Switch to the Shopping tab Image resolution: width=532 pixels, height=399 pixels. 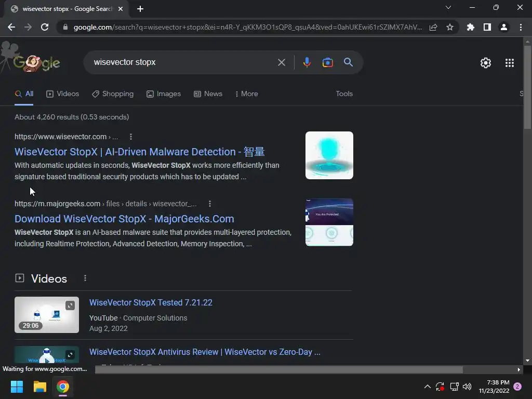113,94
